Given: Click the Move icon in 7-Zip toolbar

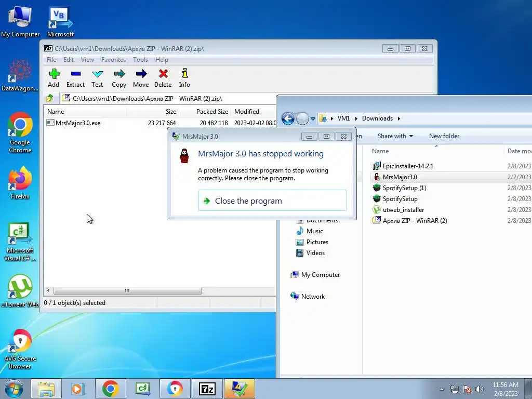Looking at the screenshot, I should [x=141, y=74].
